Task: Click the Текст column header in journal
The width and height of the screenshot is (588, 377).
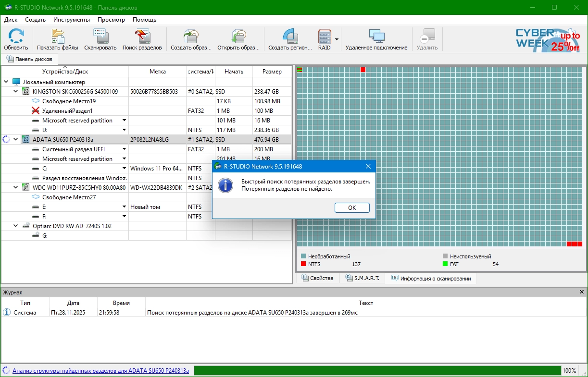Action: coord(366,303)
